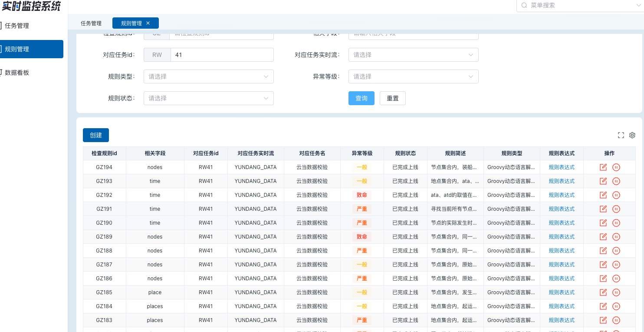644x332 pixels.
Task: Pause rule GZ193
Action: pyautogui.click(x=616, y=181)
